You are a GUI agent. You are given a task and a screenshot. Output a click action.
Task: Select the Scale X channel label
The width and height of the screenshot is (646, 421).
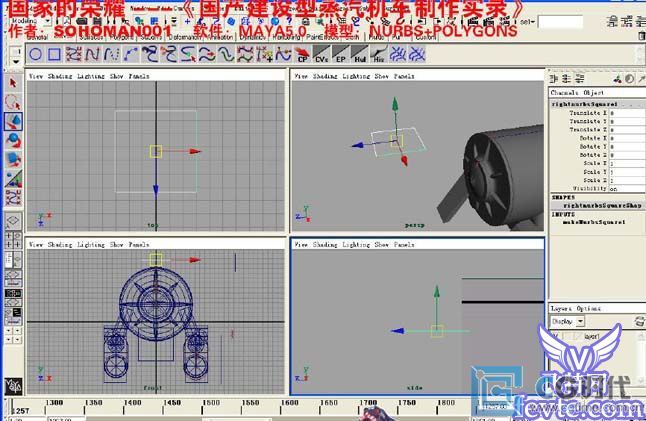pyautogui.click(x=595, y=164)
